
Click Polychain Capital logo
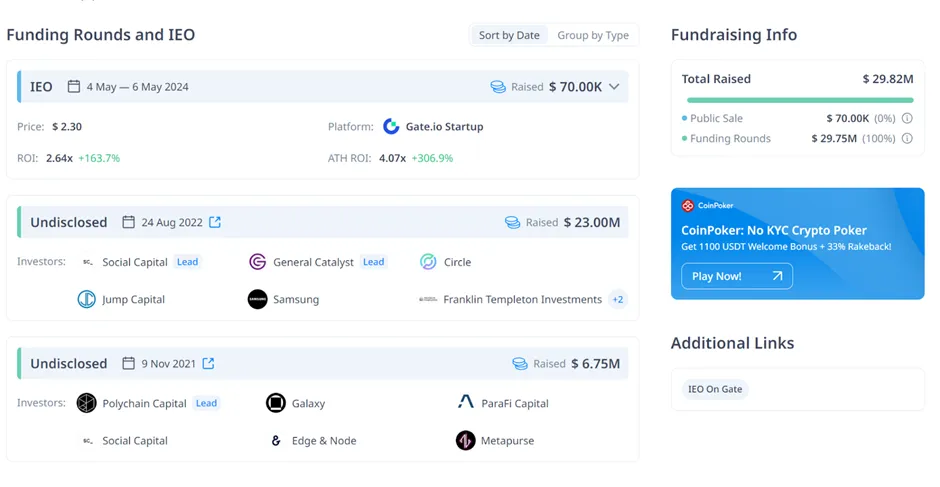(x=86, y=404)
